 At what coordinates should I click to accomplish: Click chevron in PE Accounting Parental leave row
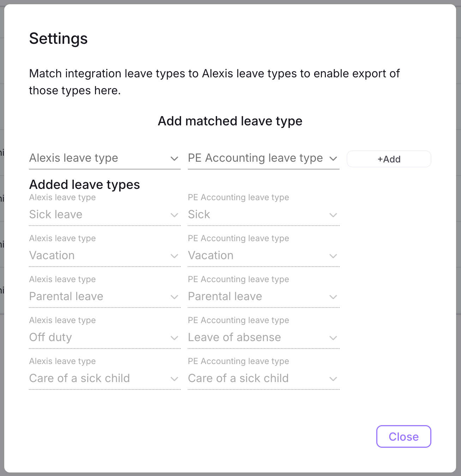333,297
